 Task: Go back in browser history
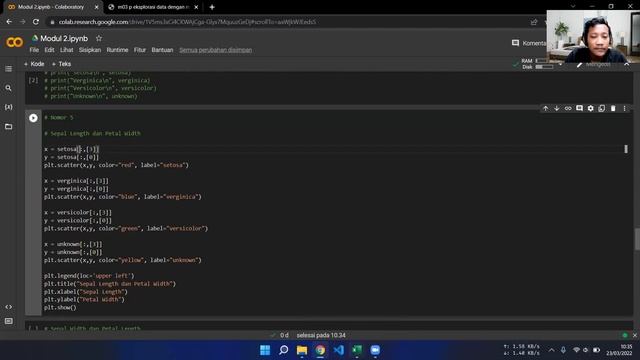[9, 22]
